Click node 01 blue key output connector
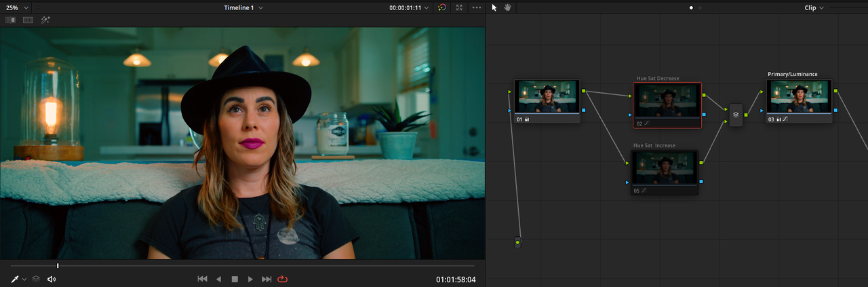The width and height of the screenshot is (868, 287). tap(584, 109)
